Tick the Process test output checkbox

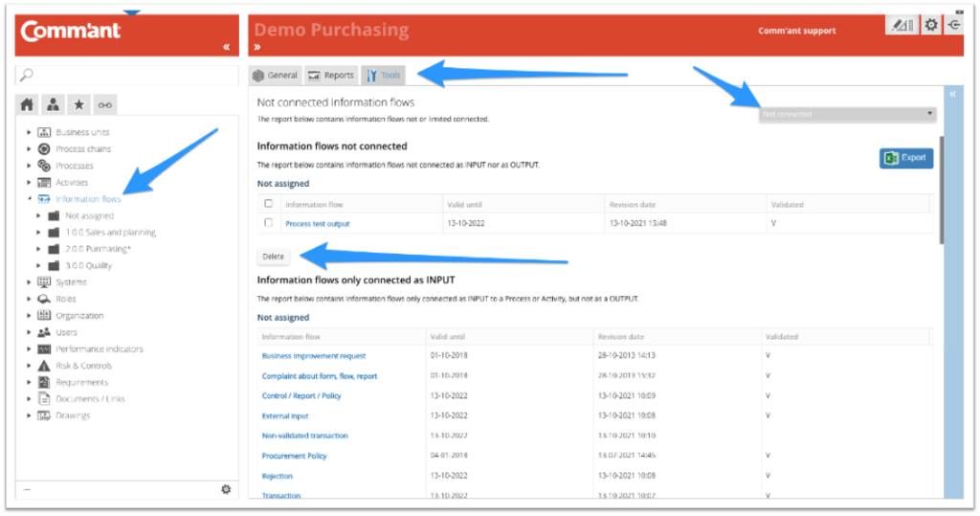269,223
